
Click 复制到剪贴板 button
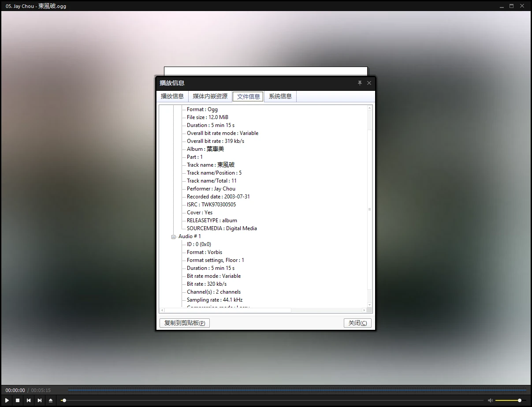coord(185,323)
